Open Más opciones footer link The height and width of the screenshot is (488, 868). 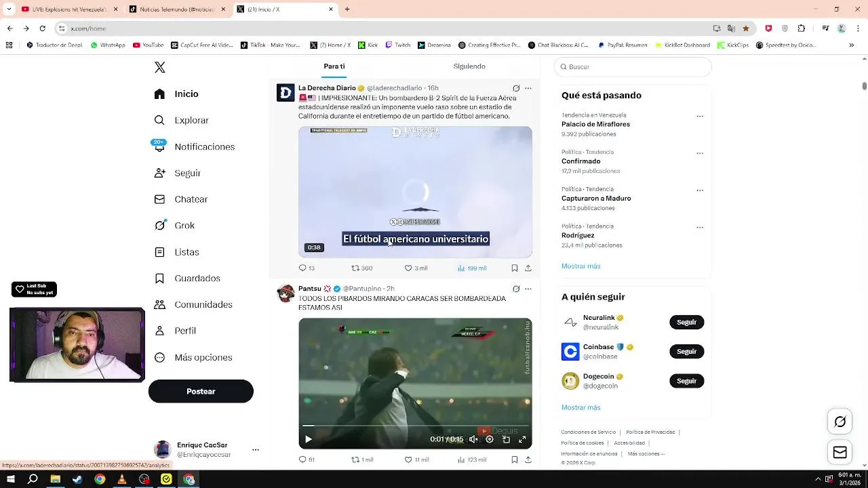[x=646, y=453]
